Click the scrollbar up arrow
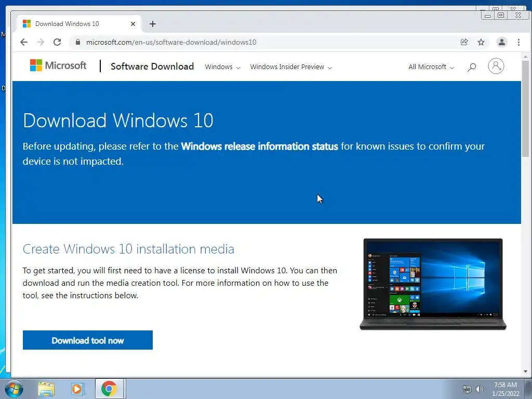Image resolution: width=532 pixels, height=399 pixels. 525,57
